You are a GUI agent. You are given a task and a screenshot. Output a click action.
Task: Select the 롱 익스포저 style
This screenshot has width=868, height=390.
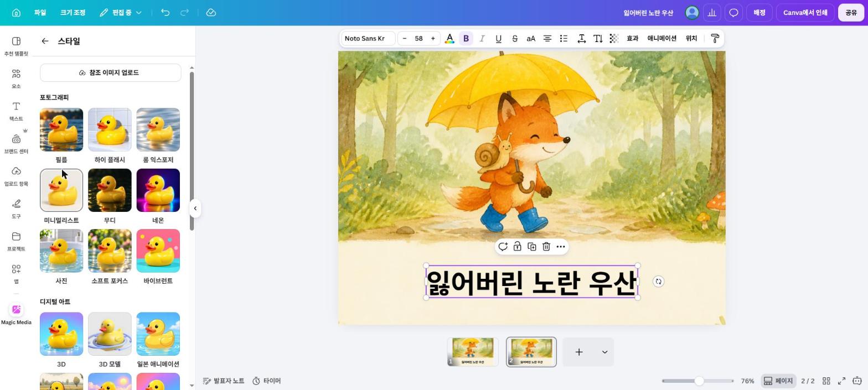(158, 129)
